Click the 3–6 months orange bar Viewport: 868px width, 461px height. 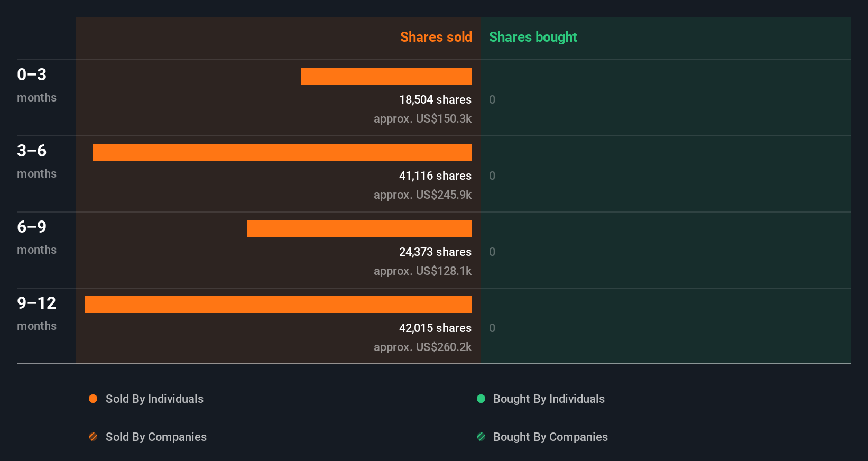click(x=282, y=152)
